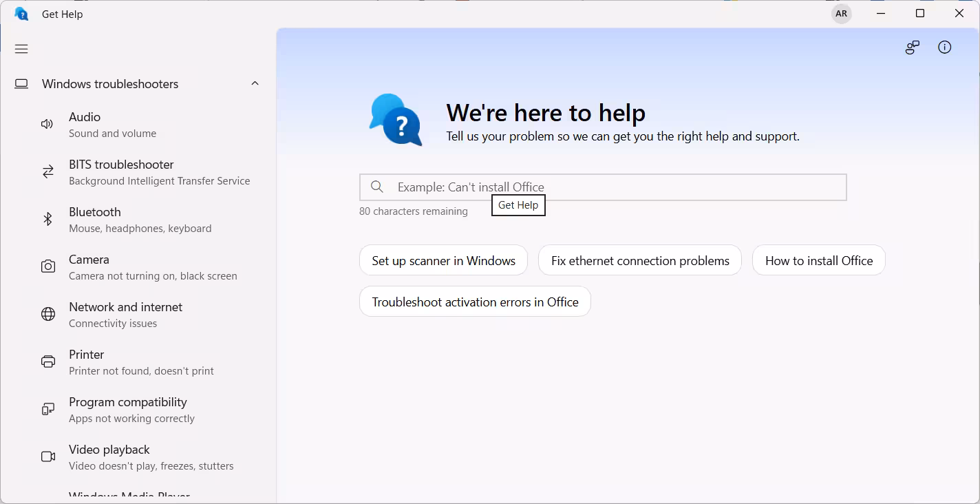Click Fix ethernet connection problems suggestion
This screenshot has width=980, height=504.
[x=640, y=260]
